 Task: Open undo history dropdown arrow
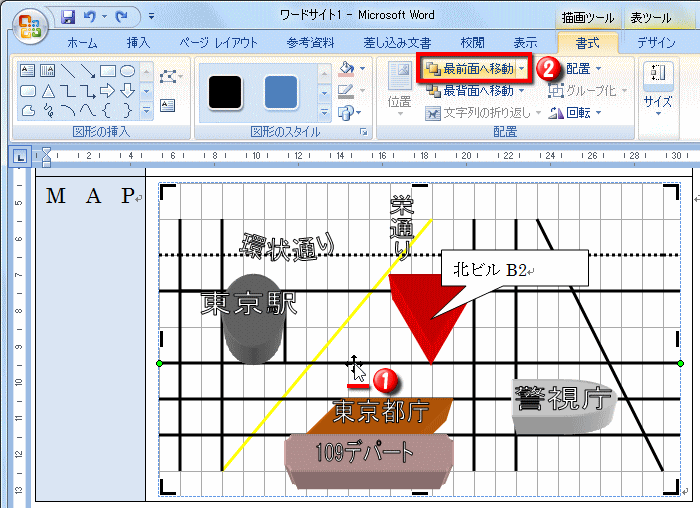(x=104, y=17)
